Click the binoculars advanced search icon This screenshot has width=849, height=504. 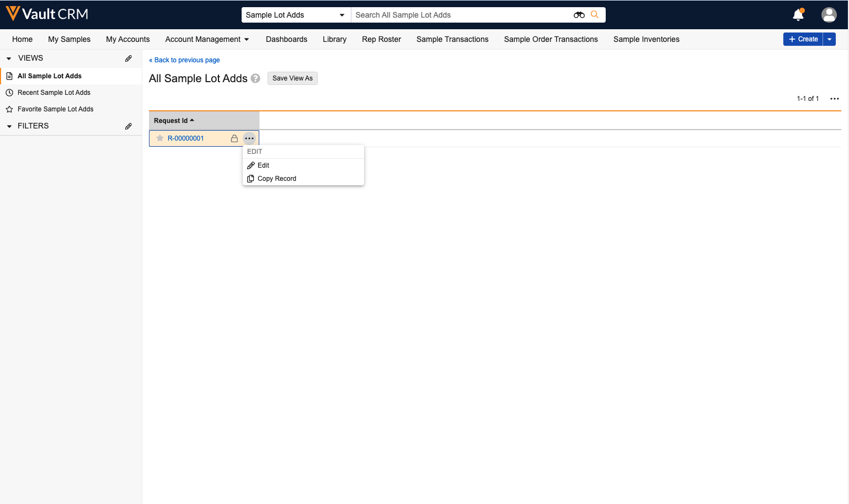(579, 15)
